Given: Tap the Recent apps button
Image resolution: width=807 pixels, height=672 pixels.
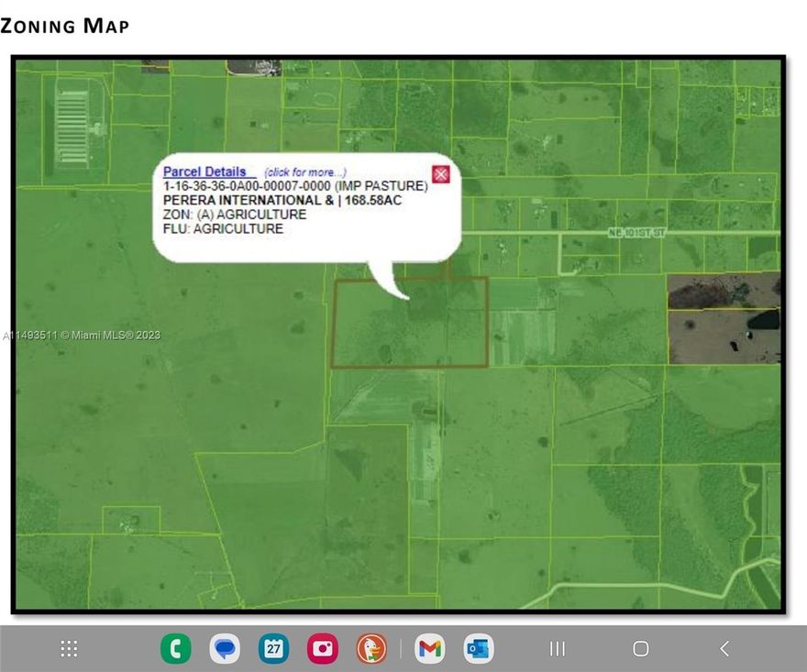Looking at the screenshot, I should 557,648.
